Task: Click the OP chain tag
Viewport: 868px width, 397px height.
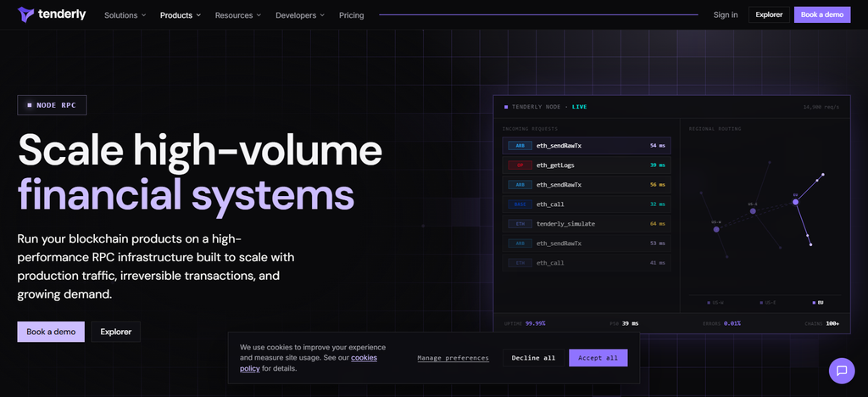Action: point(520,165)
